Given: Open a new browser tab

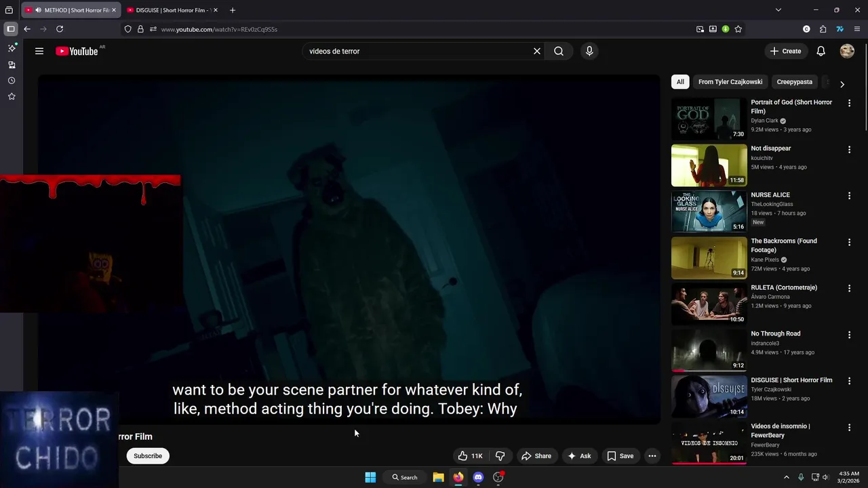Looking at the screenshot, I should tap(233, 10).
